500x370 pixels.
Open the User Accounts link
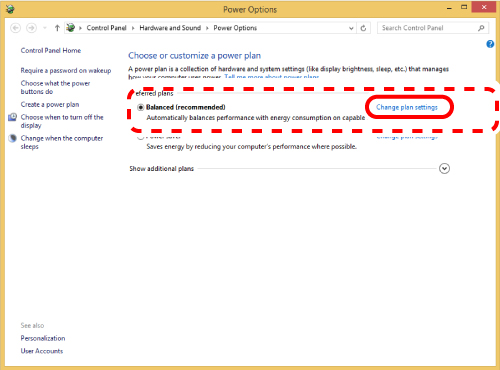pyautogui.click(x=42, y=351)
